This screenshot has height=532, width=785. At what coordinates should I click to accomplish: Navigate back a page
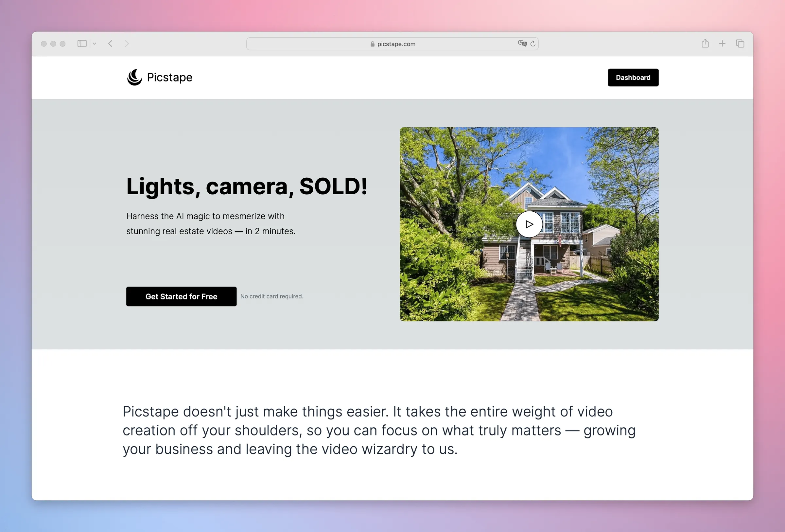111,44
